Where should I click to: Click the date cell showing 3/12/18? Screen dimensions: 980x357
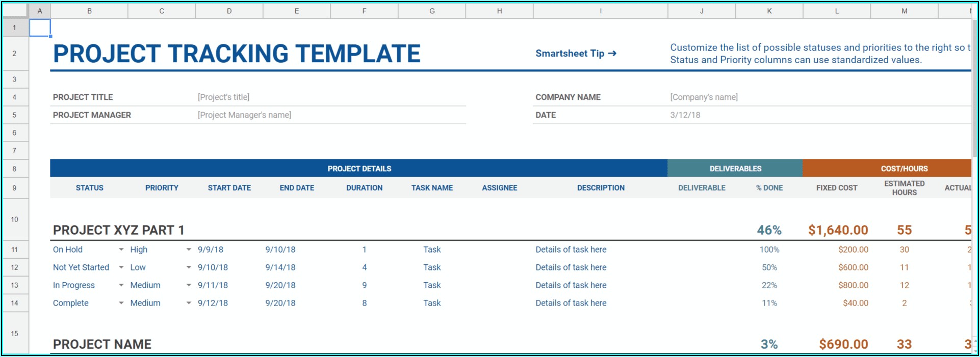click(685, 115)
